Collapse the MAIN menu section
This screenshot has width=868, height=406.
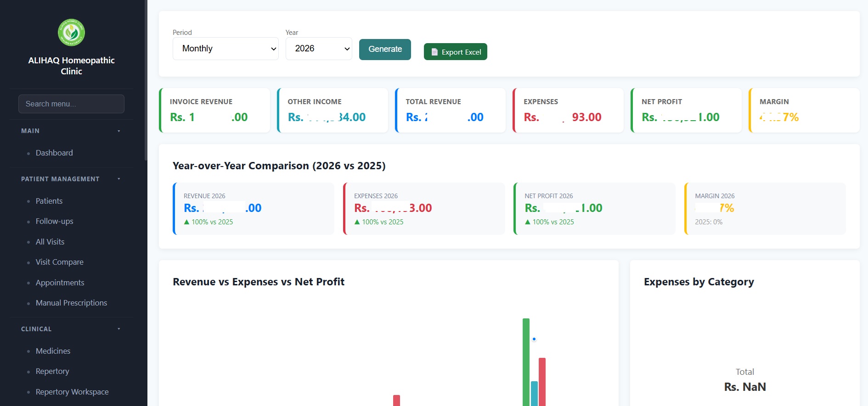click(x=71, y=131)
